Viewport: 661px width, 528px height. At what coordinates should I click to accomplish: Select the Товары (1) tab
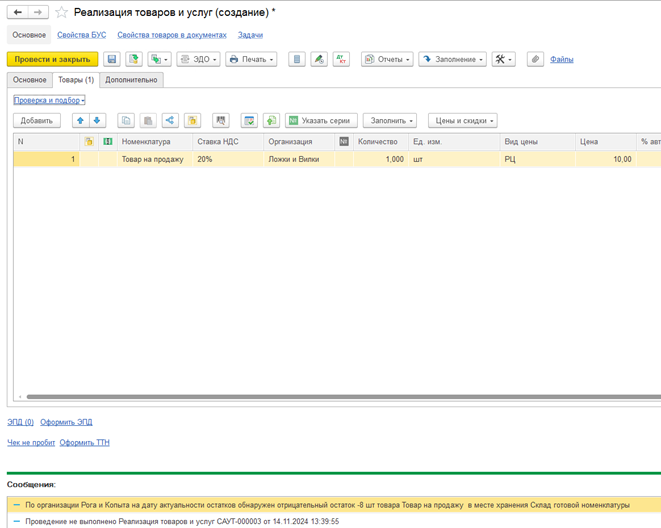tap(76, 80)
